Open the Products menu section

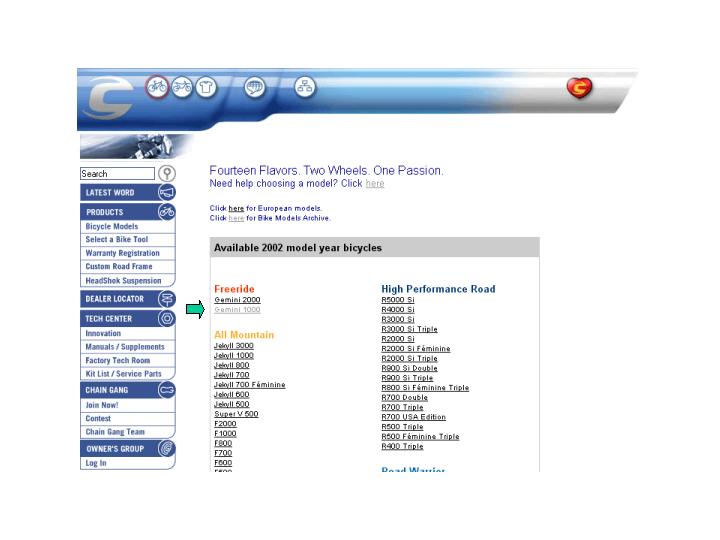[105, 212]
